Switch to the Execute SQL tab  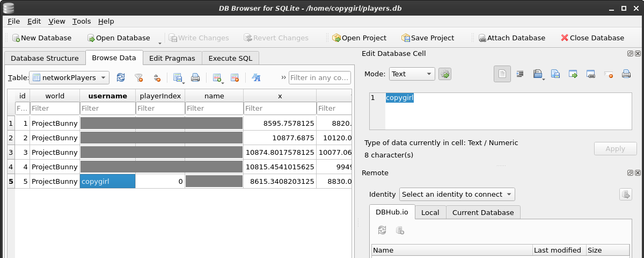(x=230, y=59)
